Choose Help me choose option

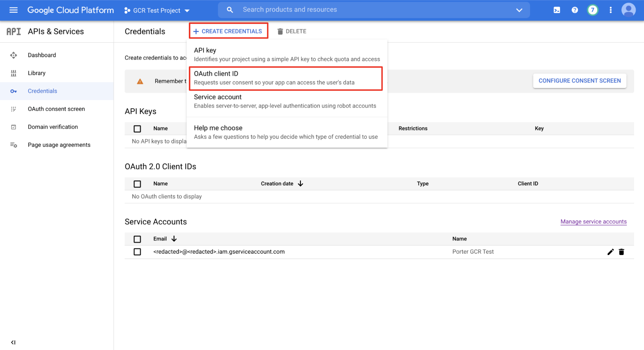pos(287,132)
